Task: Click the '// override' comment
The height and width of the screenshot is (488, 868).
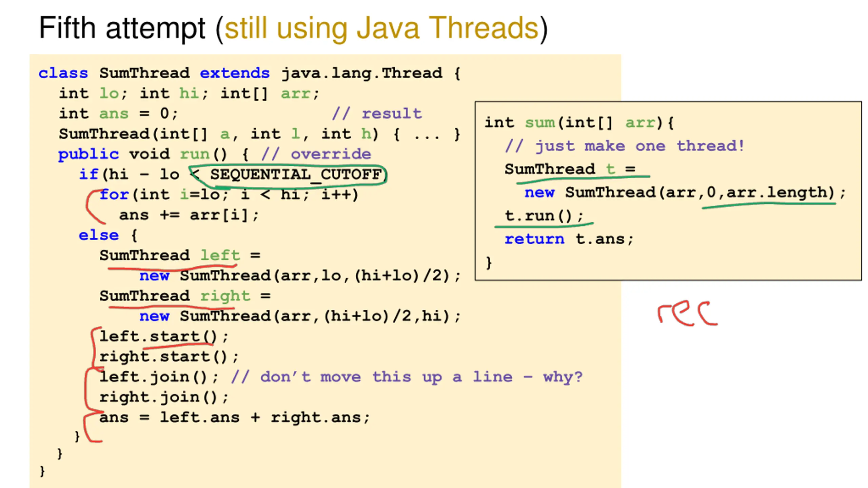Action: point(316,154)
